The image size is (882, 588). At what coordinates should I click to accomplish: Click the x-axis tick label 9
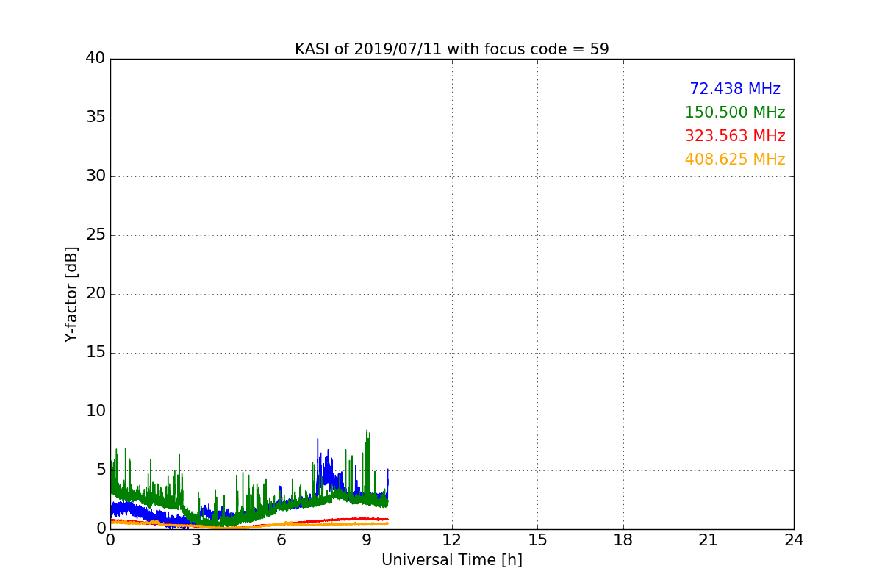[x=367, y=539]
